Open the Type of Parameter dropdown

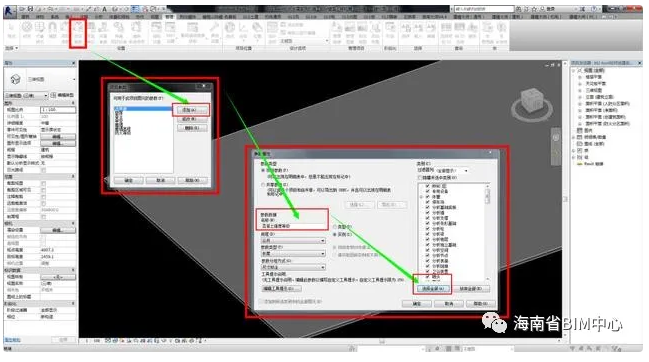pyautogui.click(x=293, y=254)
